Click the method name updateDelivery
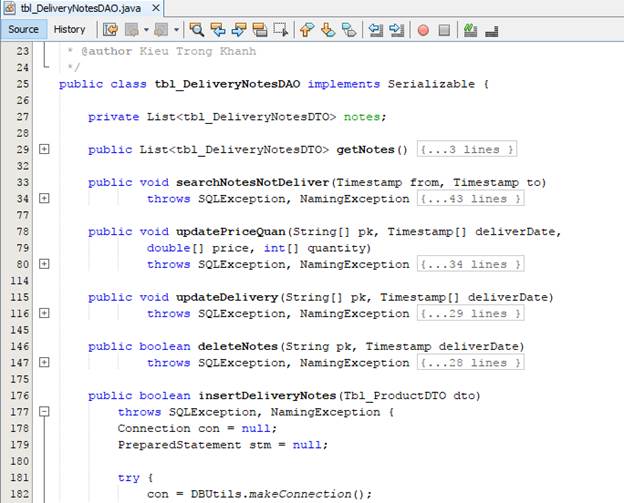This screenshot has width=624, height=503. (227, 297)
